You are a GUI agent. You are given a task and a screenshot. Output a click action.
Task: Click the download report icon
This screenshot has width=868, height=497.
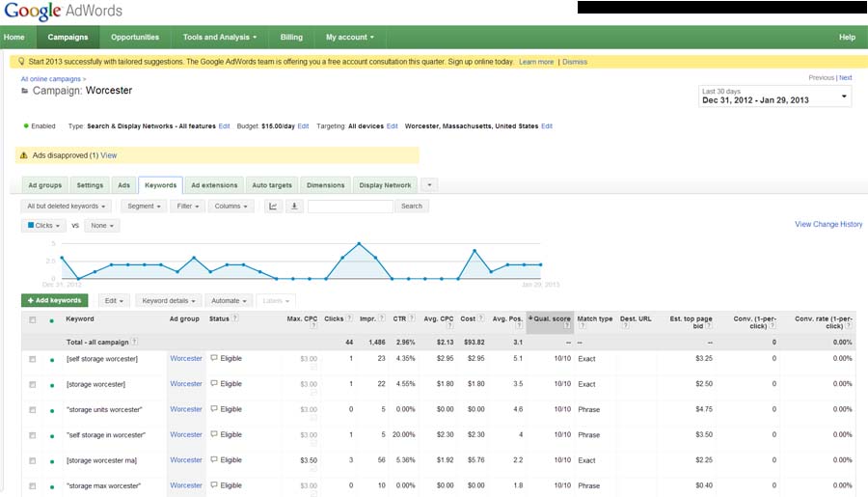click(x=294, y=207)
